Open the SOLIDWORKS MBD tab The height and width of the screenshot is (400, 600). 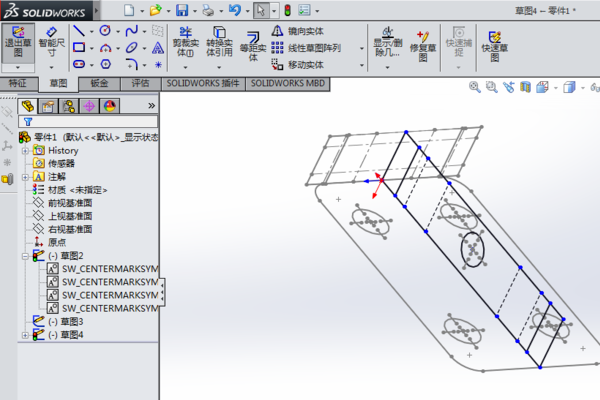(288, 84)
